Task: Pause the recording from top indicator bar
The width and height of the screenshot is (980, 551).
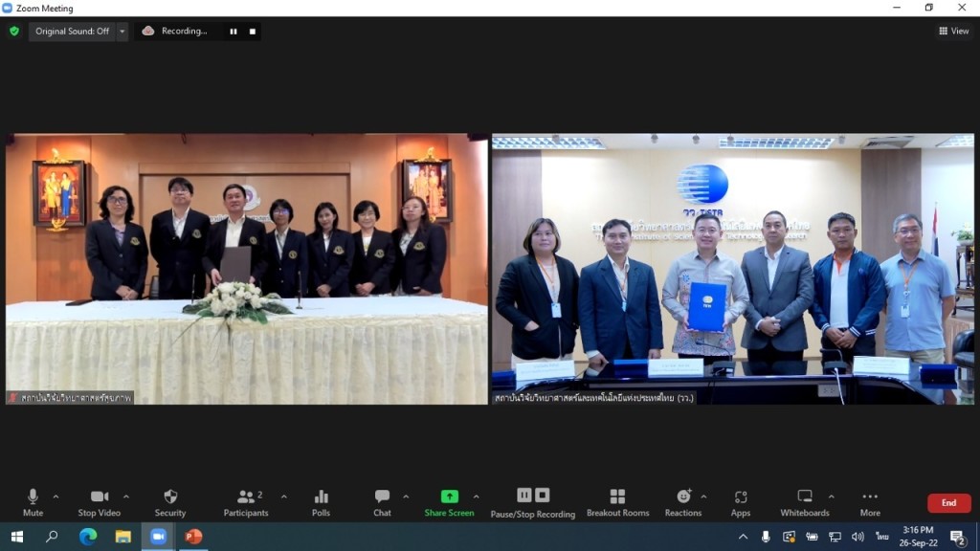Action: (x=233, y=32)
